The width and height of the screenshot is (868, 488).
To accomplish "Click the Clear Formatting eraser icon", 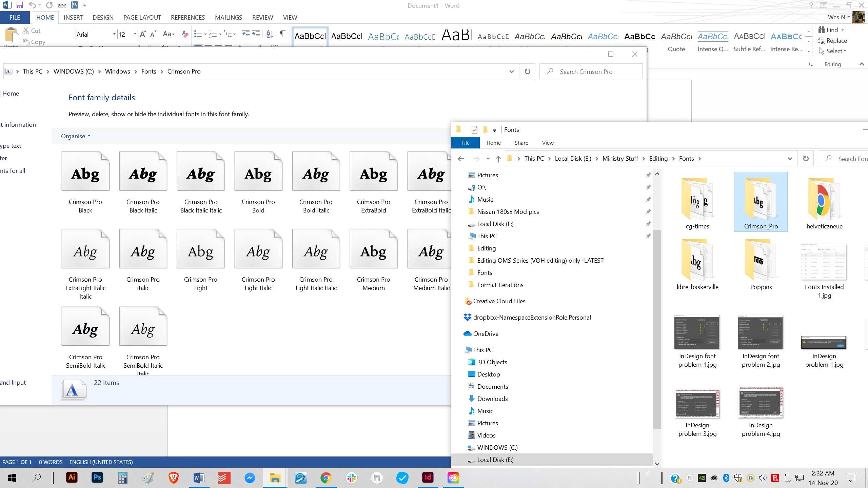I will 185,34.
